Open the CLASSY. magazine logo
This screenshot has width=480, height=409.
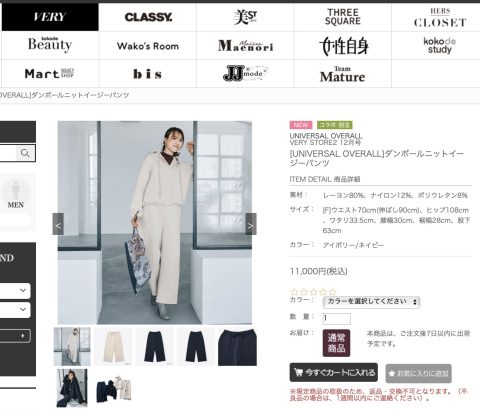click(148, 17)
